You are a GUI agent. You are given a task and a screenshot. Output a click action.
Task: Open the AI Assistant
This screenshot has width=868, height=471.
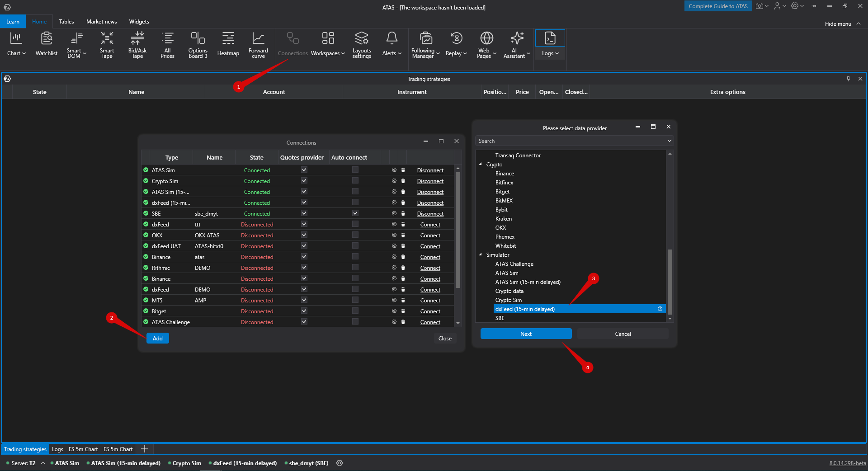pyautogui.click(x=517, y=44)
